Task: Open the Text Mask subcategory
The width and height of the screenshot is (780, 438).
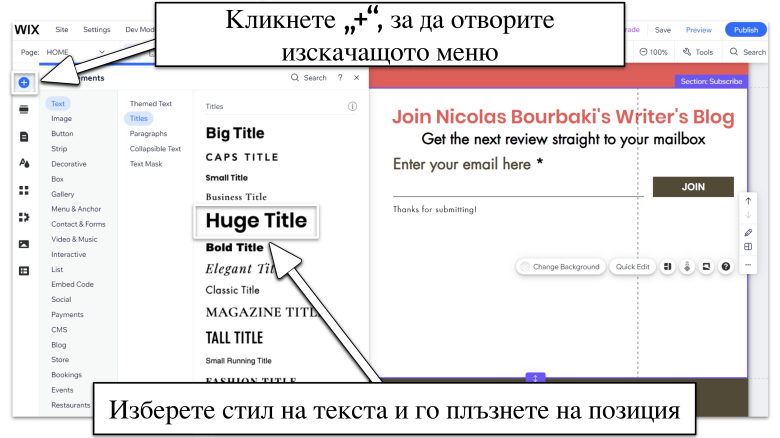Action: pos(146,164)
